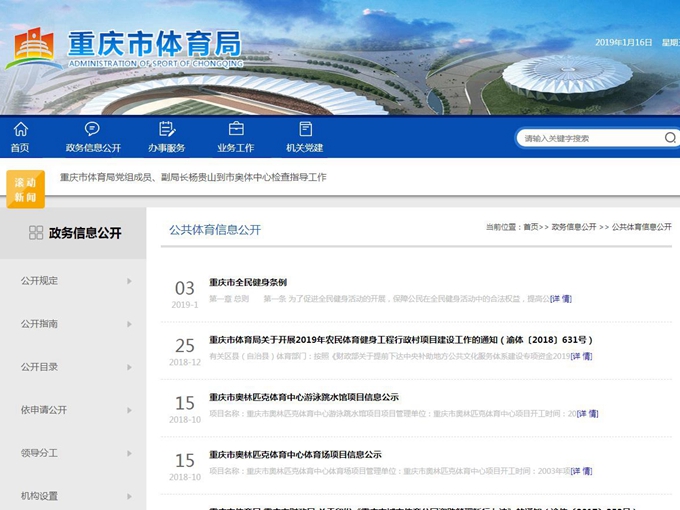This screenshot has width=680, height=510.
Task: Click the grid icon beside 政务信息公开 sidebar title
Action: click(36, 232)
